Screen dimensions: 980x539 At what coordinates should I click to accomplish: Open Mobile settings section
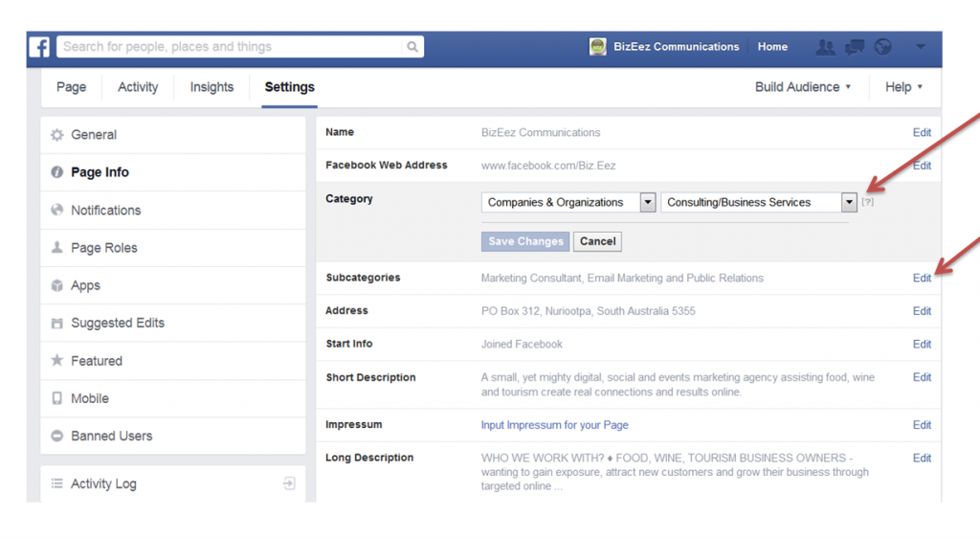point(173,398)
